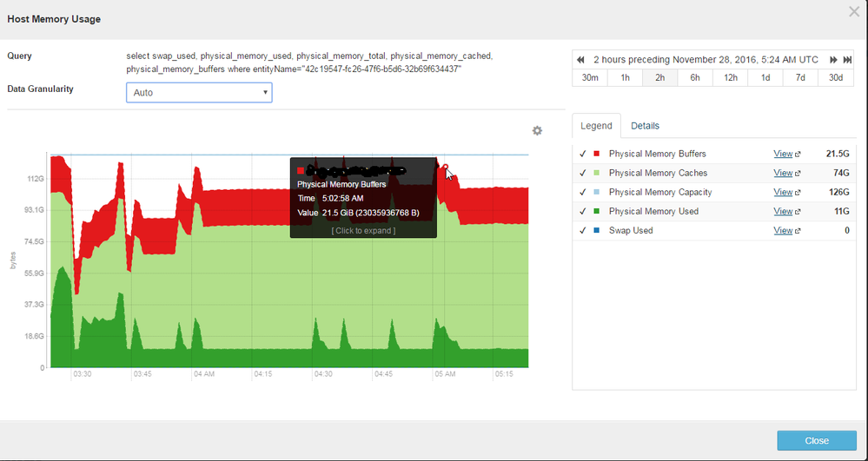This screenshot has height=461, width=868.
Task: Open the chart settings gear icon
Action: [x=537, y=130]
